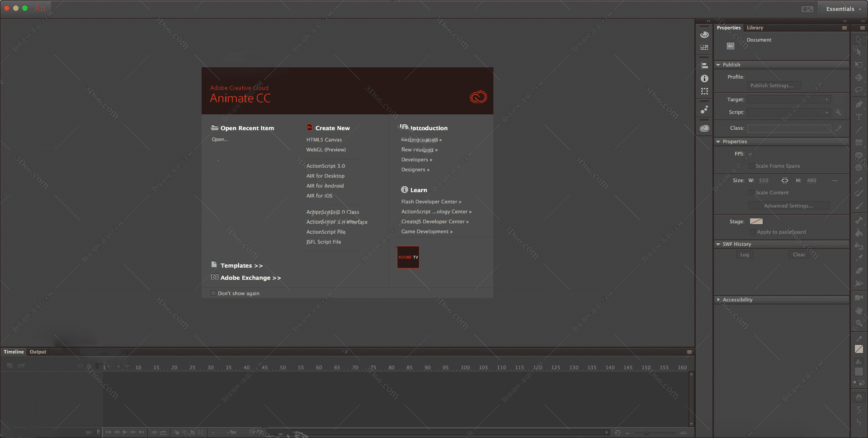
Task: Select the Hand tool
Action: (859, 311)
